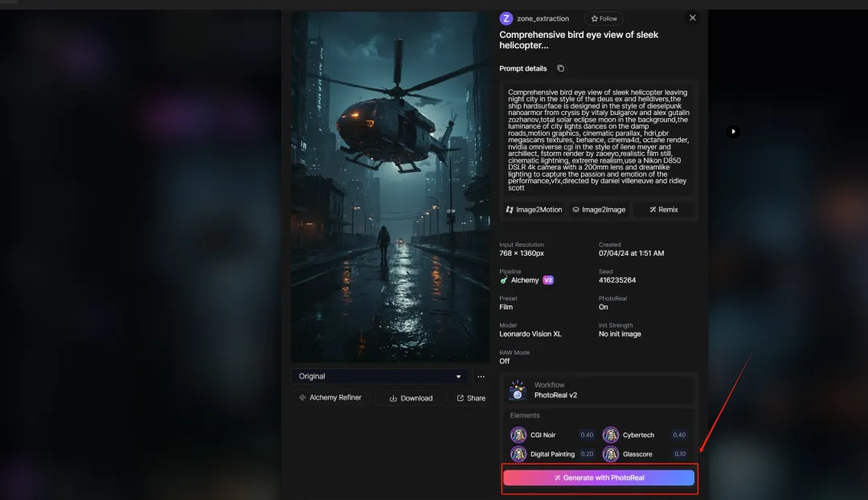
Task: Click the CGI Noir element icon
Action: [x=518, y=435]
